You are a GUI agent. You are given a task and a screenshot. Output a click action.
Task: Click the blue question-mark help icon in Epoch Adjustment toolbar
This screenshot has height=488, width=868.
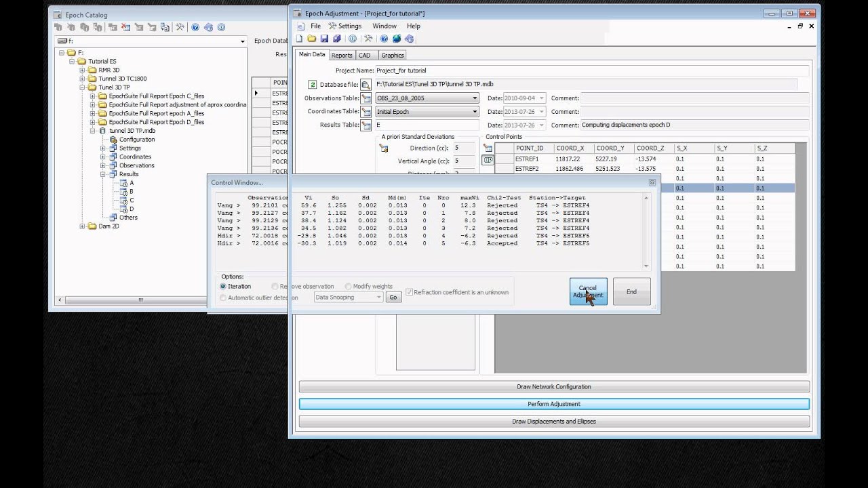[x=384, y=39]
